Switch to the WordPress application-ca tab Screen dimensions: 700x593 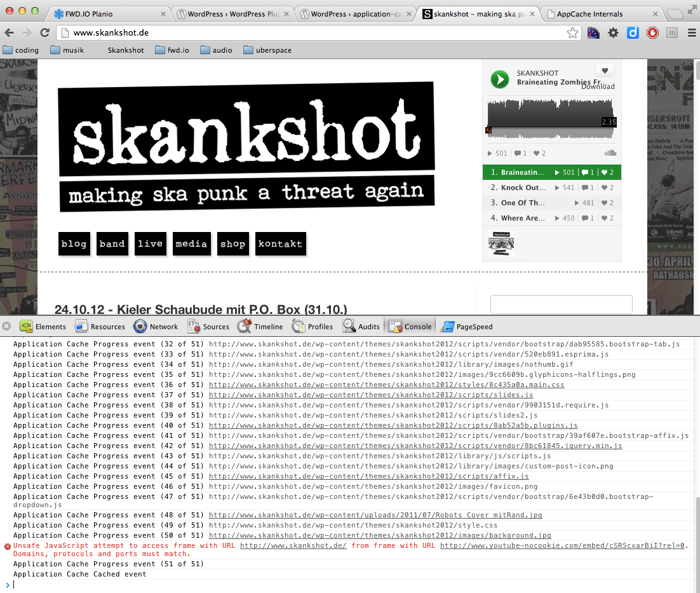point(356,14)
